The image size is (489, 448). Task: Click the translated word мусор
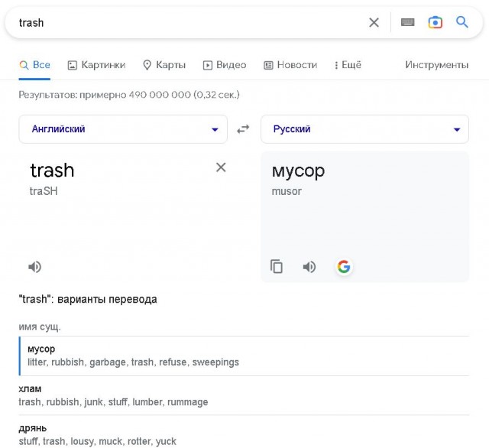298,170
